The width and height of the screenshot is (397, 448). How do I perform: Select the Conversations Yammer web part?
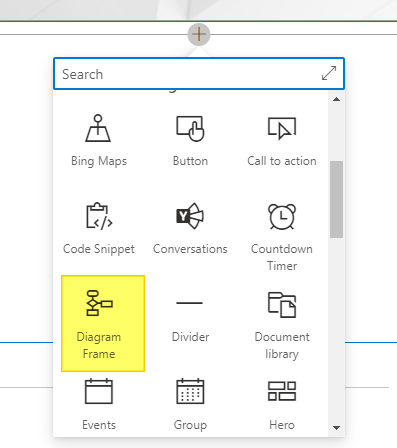tap(190, 229)
